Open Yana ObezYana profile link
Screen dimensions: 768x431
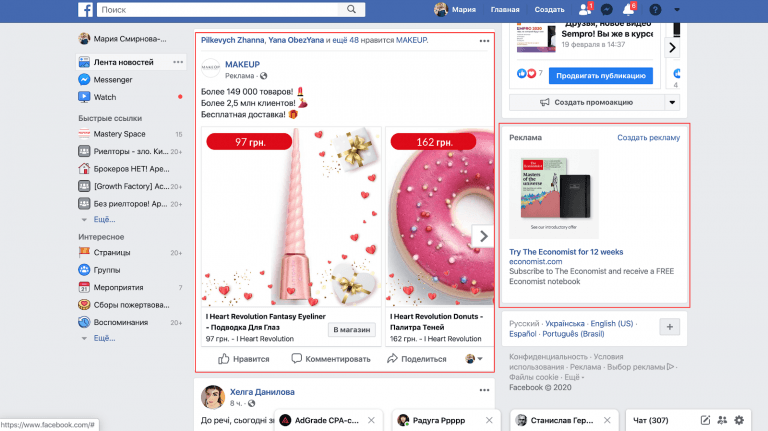click(296, 40)
